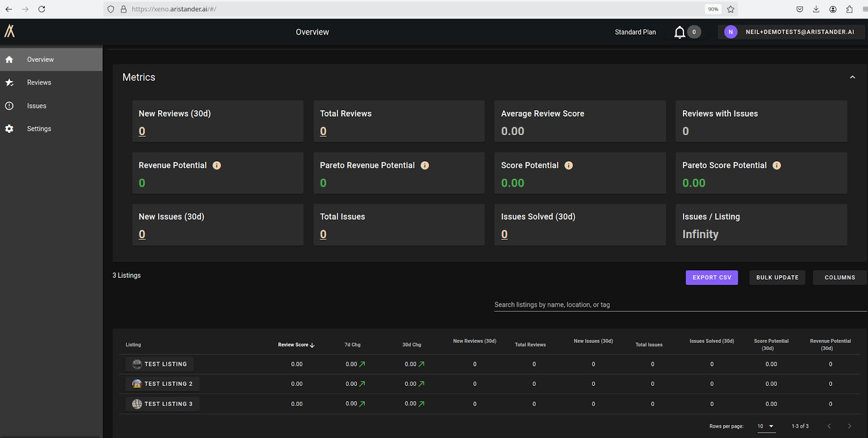Image resolution: width=868 pixels, height=438 pixels.
Task: Click the site padlock icon
Action: [x=123, y=9]
